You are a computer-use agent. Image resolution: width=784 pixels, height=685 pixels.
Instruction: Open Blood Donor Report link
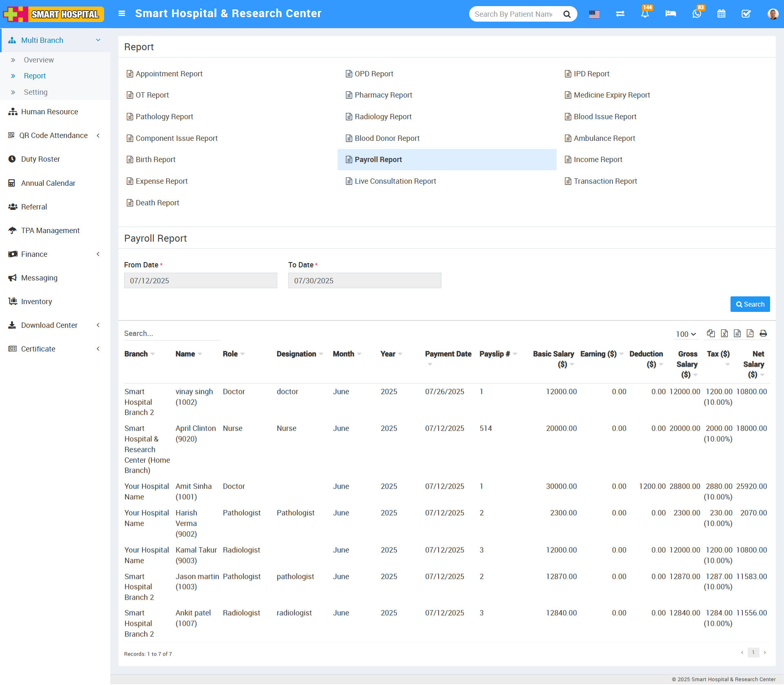[383, 138]
